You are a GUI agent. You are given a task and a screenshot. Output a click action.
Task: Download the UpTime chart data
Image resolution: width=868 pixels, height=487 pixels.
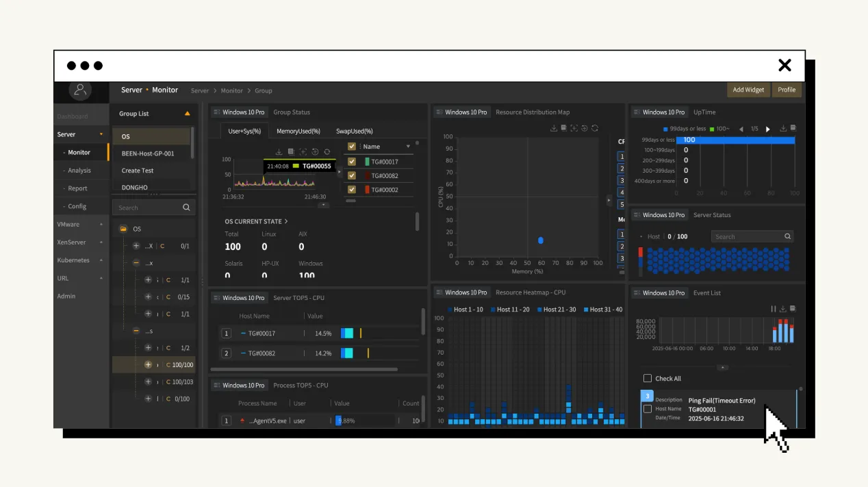pyautogui.click(x=783, y=128)
